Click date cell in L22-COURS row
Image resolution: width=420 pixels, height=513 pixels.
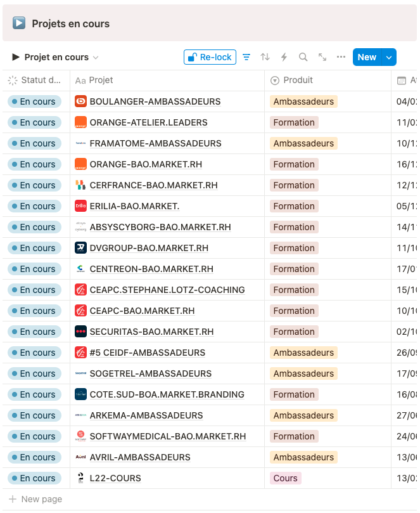(x=404, y=478)
